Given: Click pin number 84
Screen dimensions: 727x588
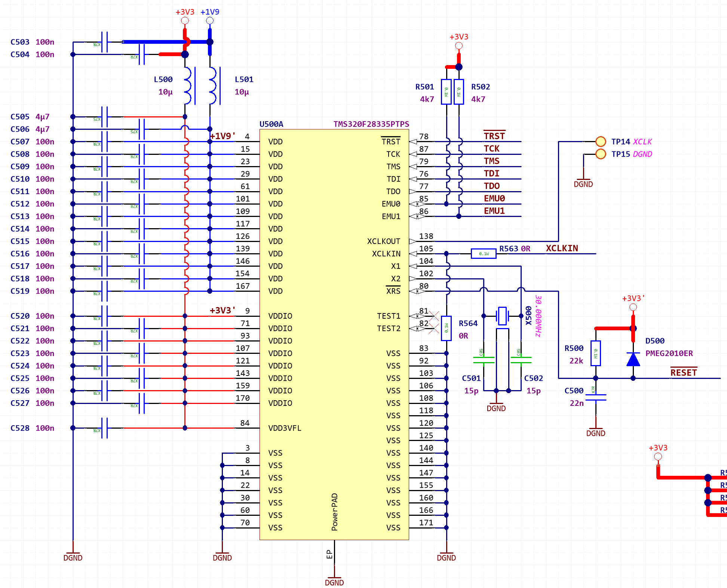Looking at the screenshot, I should pyautogui.click(x=245, y=423).
